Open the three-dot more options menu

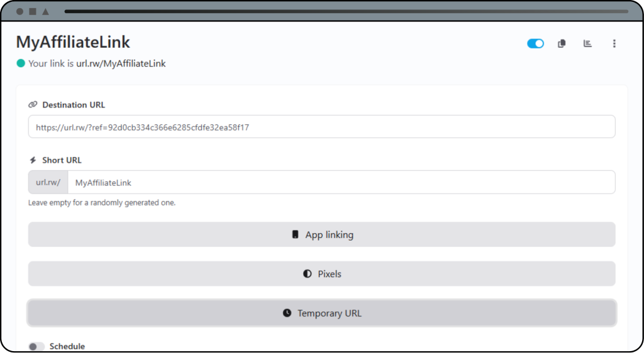(614, 43)
